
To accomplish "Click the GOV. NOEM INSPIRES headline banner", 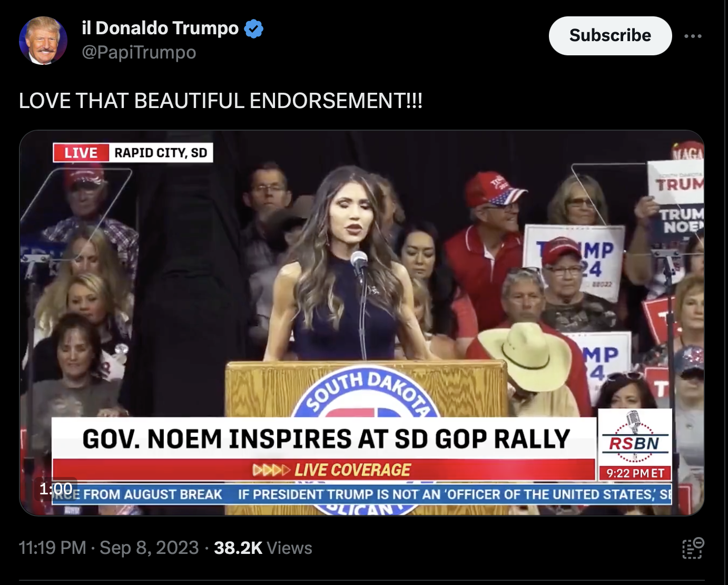I will point(324,438).
